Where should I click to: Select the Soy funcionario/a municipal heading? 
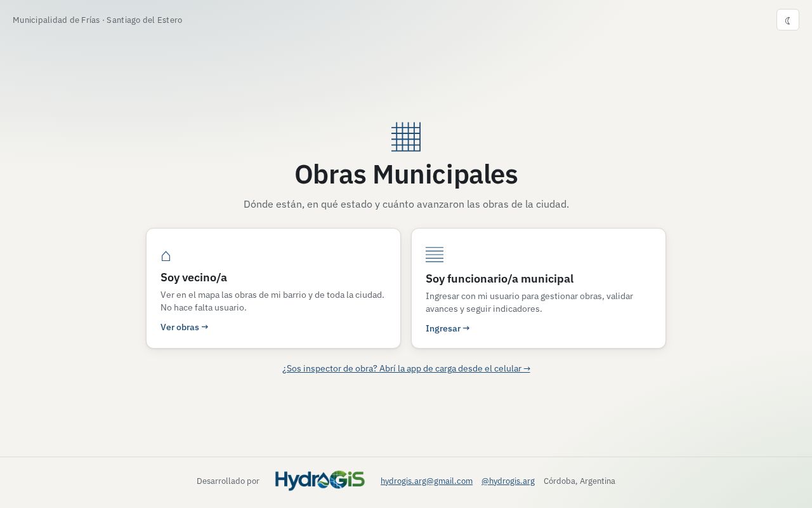coord(499,279)
